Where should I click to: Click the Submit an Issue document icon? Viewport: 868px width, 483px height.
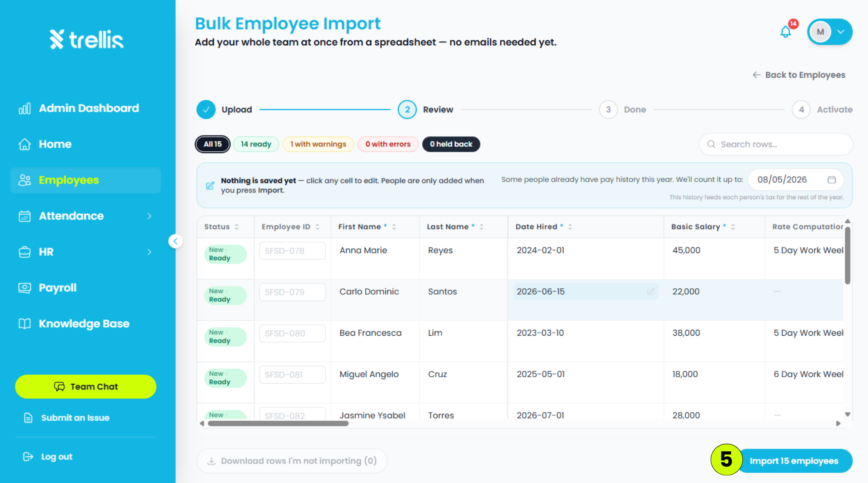tap(28, 418)
